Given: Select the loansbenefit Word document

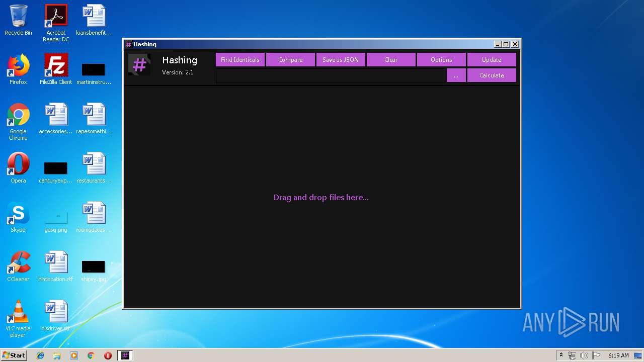Looking at the screenshot, I should point(94,20).
